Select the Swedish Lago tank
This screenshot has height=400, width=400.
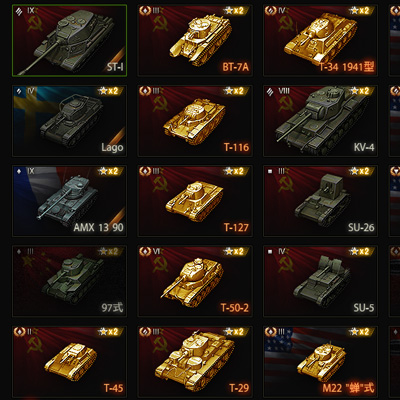[69, 121]
